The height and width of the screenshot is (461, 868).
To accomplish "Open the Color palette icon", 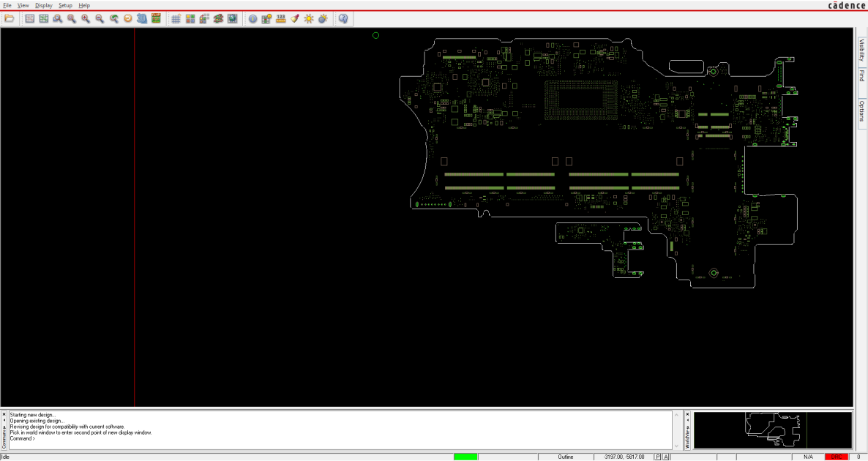I will pyautogui.click(x=190, y=18).
